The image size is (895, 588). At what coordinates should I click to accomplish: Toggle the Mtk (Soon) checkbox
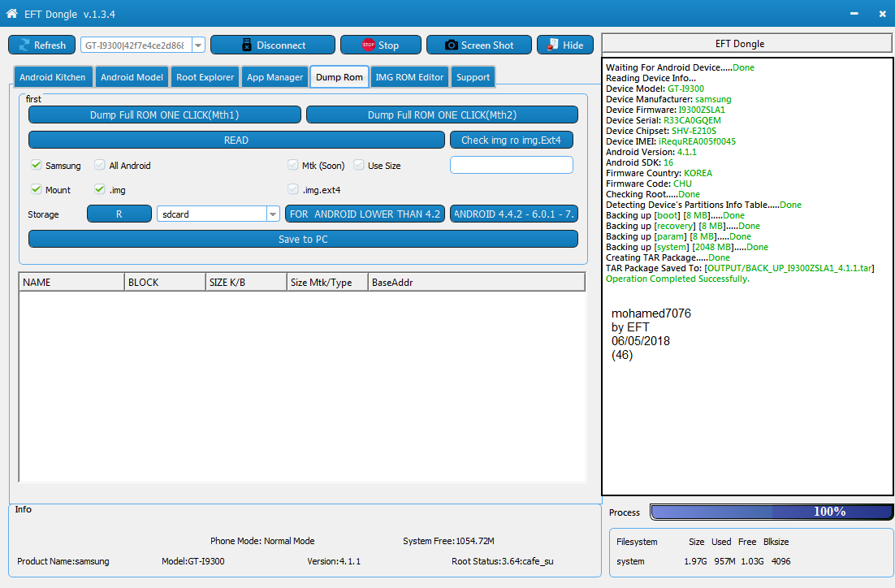[293, 165]
